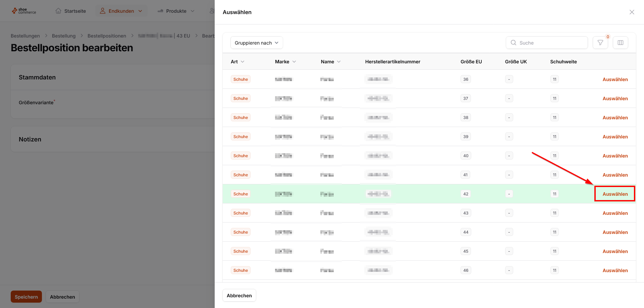
Task: Open the column layout icon
Action: (620, 43)
